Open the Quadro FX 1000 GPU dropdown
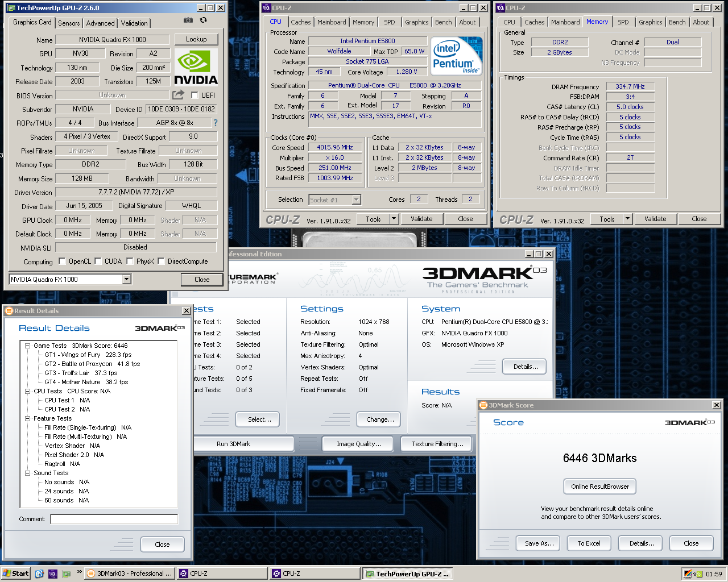 (126, 279)
